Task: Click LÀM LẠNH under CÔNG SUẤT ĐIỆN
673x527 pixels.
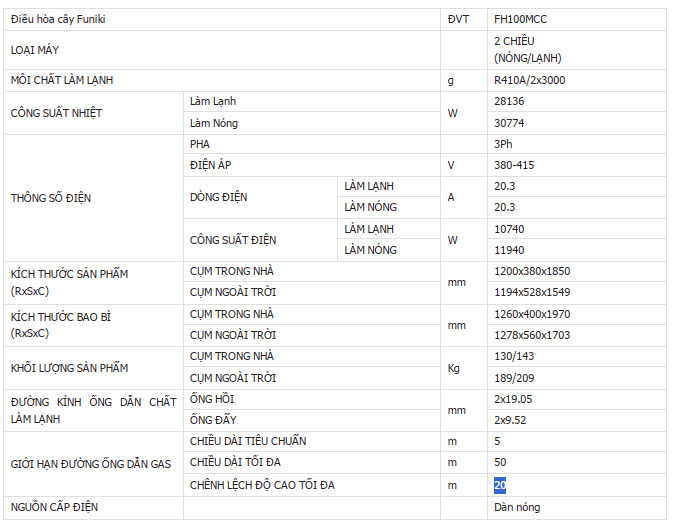Action: click(369, 229)
